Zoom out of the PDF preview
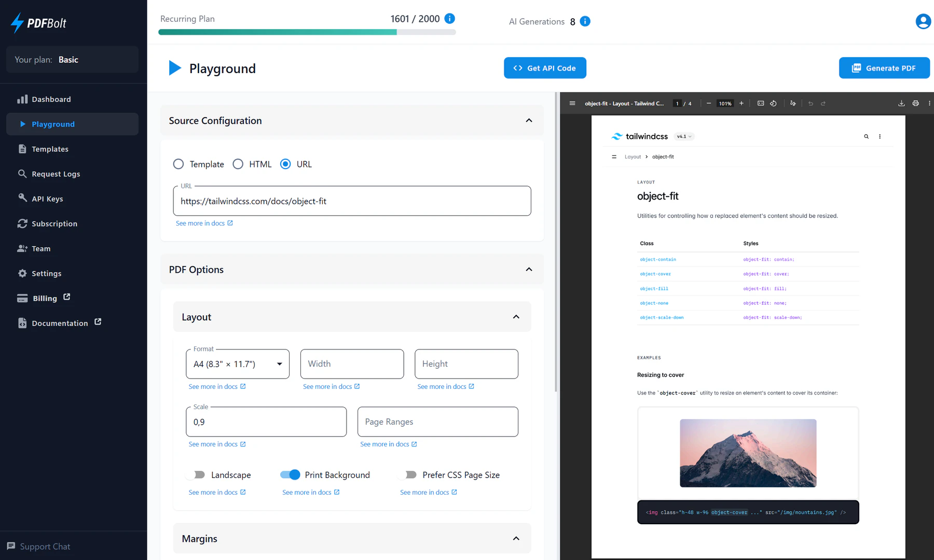This screenshot has width=934, height=560. [709, 103]
